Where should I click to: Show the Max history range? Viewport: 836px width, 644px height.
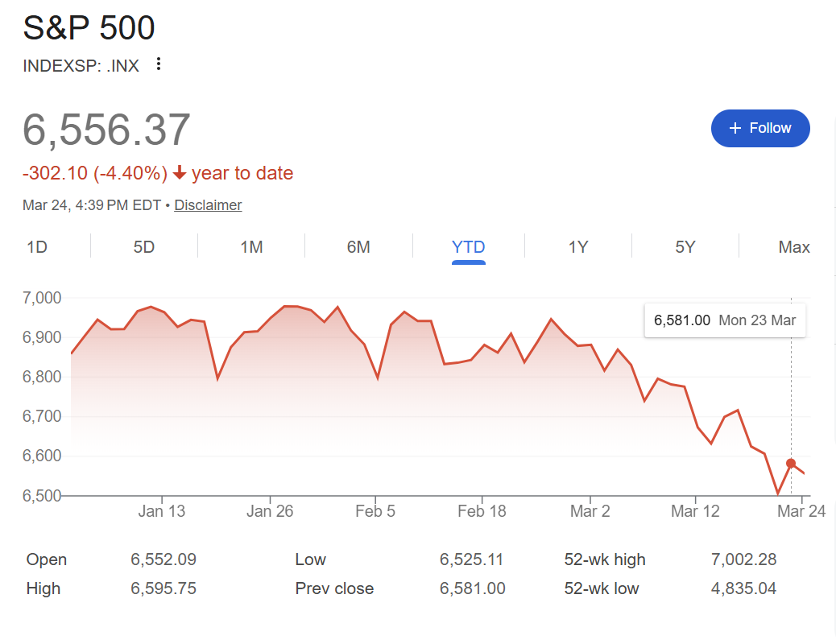click(793, 247)
